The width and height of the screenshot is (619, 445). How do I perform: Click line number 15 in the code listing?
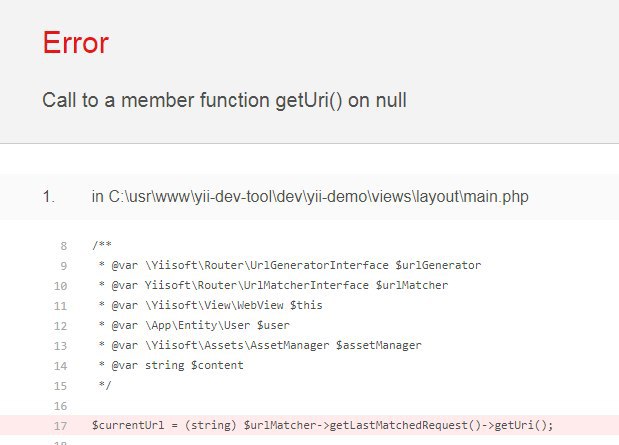click(x=60, y=386)
